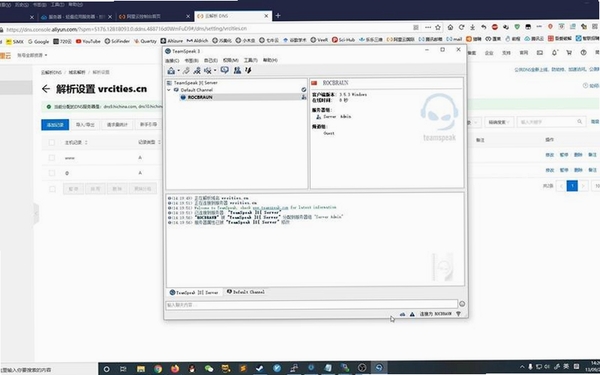Open the QQ penguin icon in taskbar

point(192,369)
